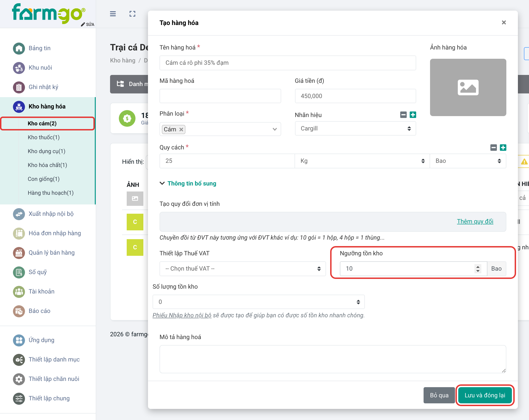Open Thiết lập chăn nuôi gear icon

pos(19,379)
